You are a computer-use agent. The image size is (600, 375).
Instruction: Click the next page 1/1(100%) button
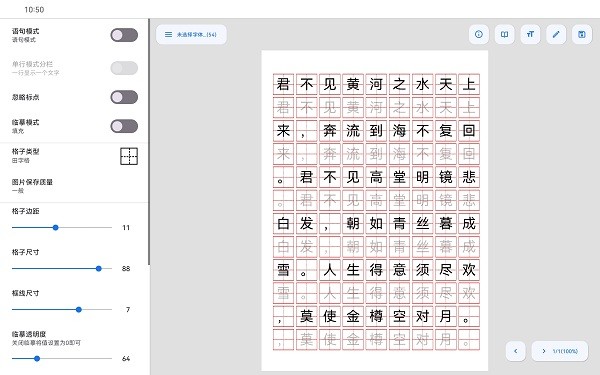coord(559,351)
